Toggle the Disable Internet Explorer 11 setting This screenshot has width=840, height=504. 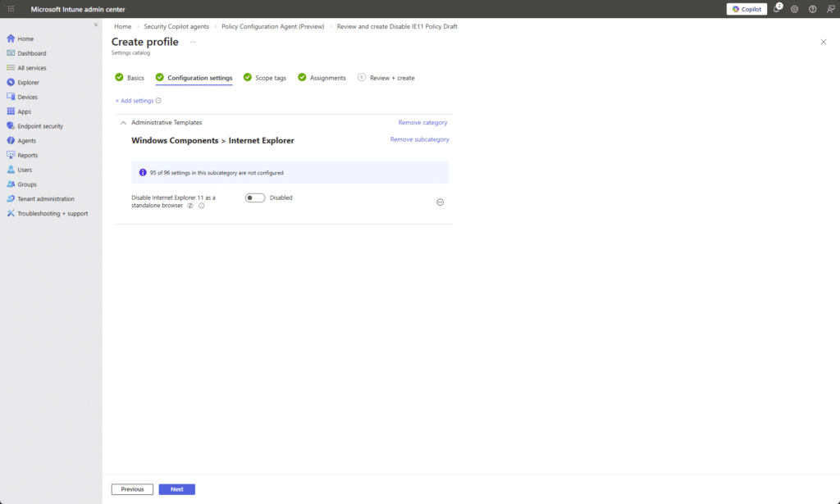pos(254,198)
